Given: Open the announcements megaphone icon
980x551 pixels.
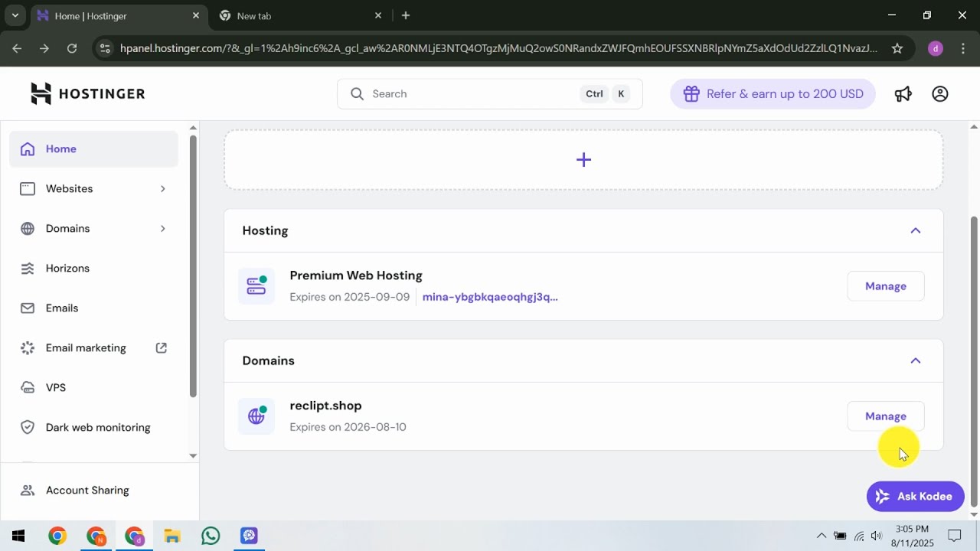Looking at the screenshot, I should [903, 93].
